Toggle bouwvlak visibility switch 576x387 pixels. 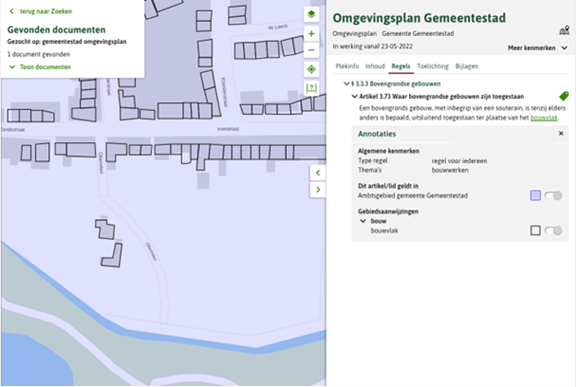click(553, 231)
